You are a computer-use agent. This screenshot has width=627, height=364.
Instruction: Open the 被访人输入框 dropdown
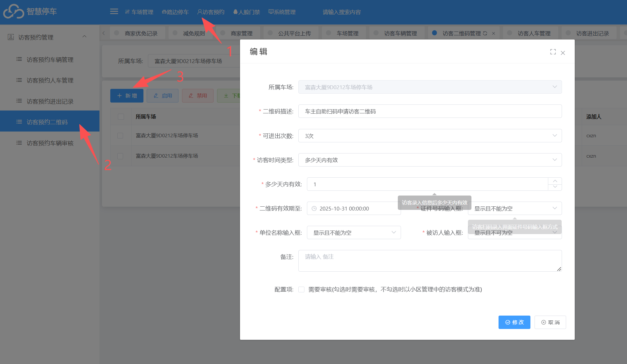tap(515, 232)
